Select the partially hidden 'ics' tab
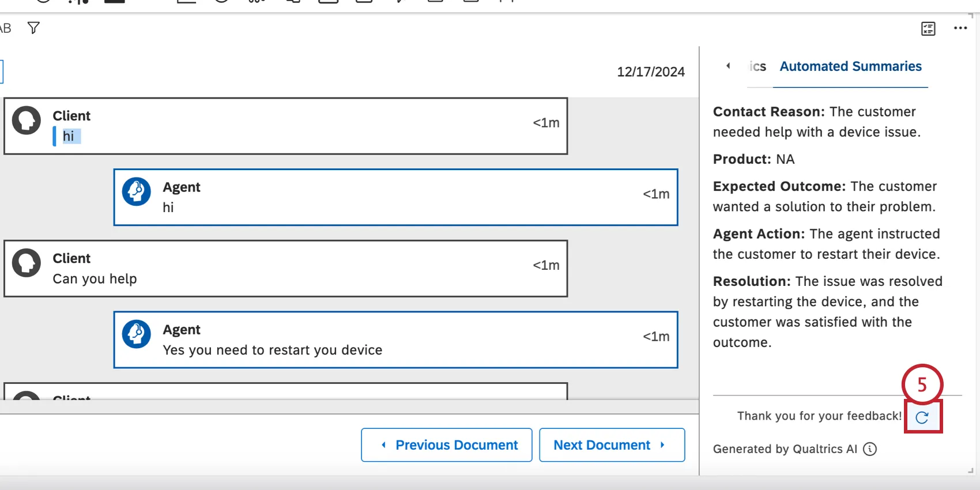Screen dimensions: 980x490 (x=759, y=67)
